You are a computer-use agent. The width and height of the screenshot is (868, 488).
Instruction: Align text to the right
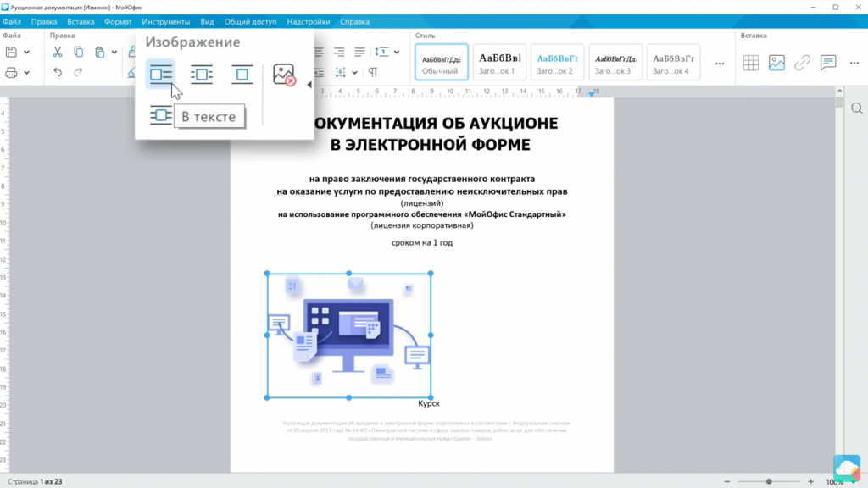pyautogui.click(x=339, y=52)
